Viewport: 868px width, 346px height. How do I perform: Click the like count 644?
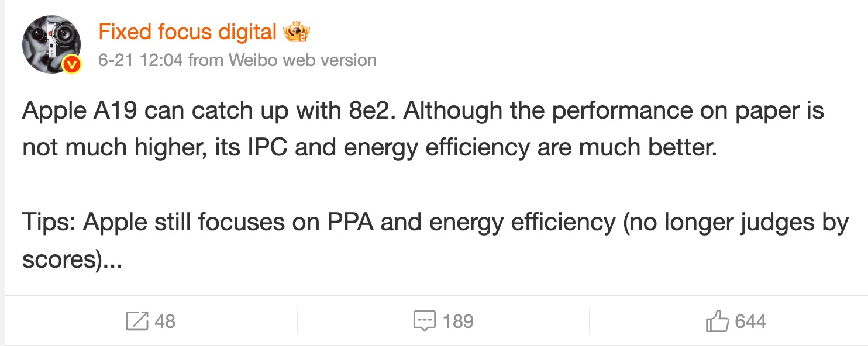click(x=750, y=321)
